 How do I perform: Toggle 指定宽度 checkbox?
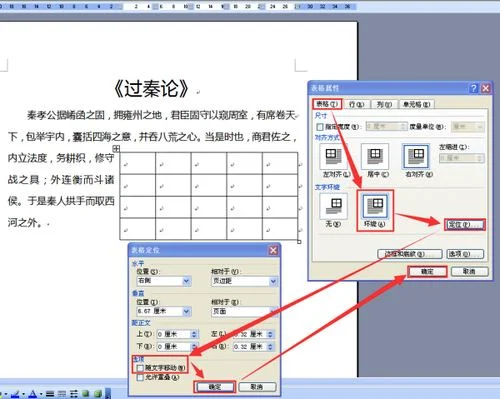pos(320,127)
